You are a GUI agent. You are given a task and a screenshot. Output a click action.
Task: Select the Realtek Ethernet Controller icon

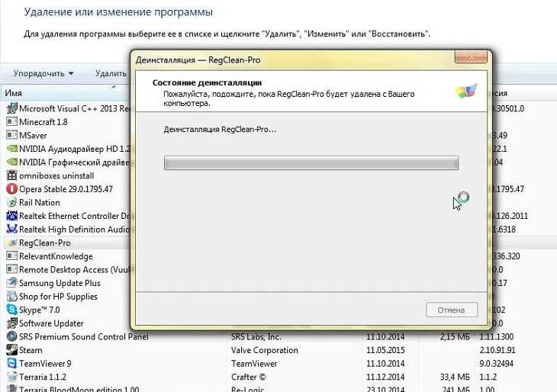[x=11, y=216]
